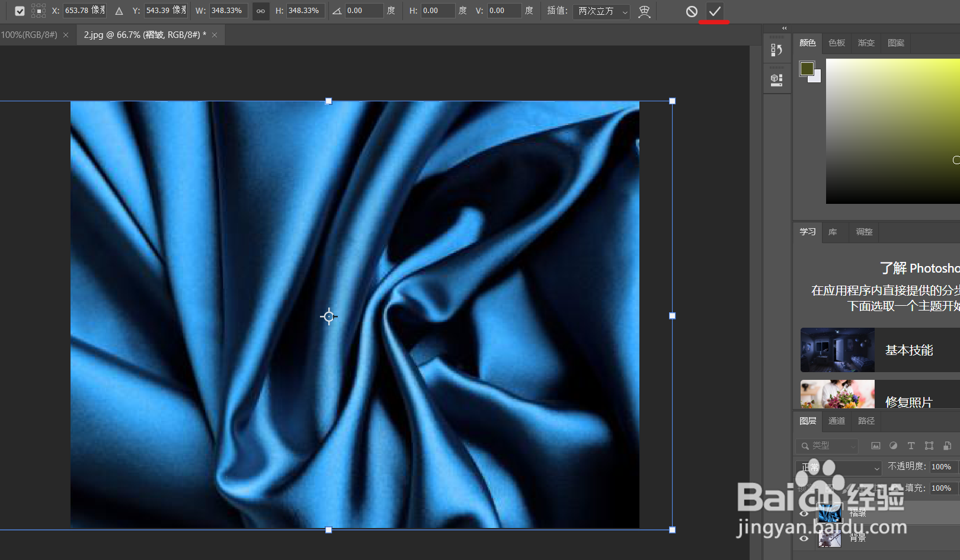Select the 路径 panel tab
Image resolution: width=960 pixels, height=560 pixels.
tap(866, 421)
